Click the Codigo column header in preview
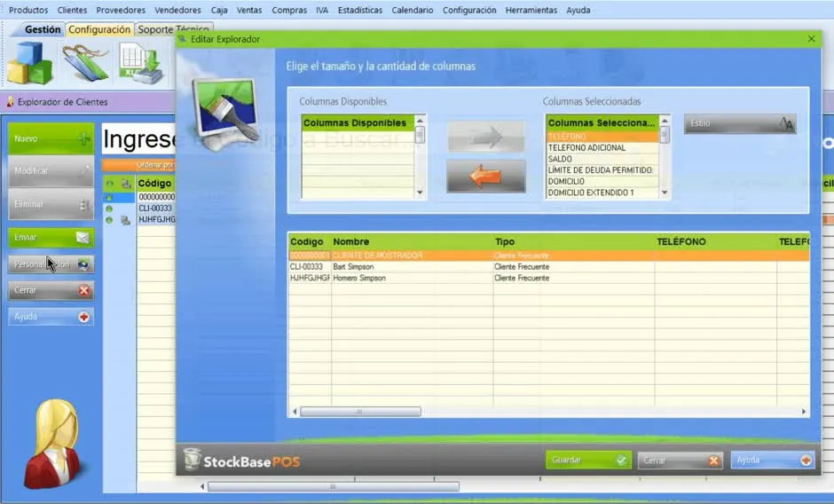 pyautogui.click(x=310, y=241)
